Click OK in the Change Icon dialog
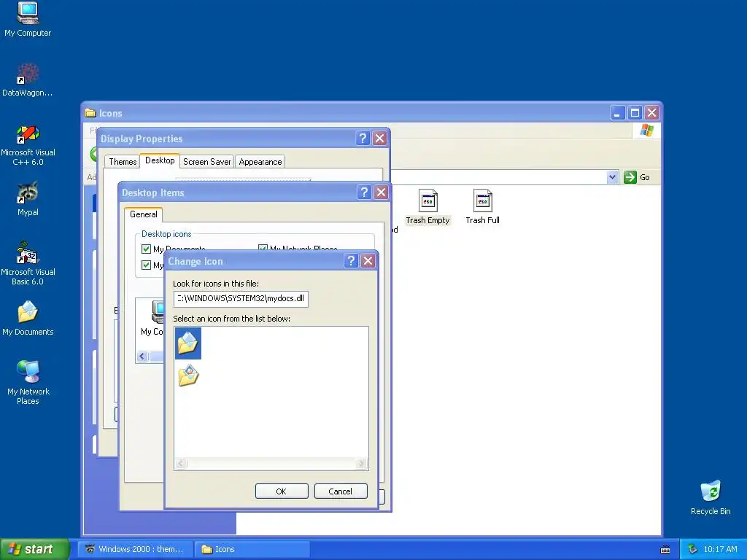This screenshot has height=560, width=747. tap(282, 491)
